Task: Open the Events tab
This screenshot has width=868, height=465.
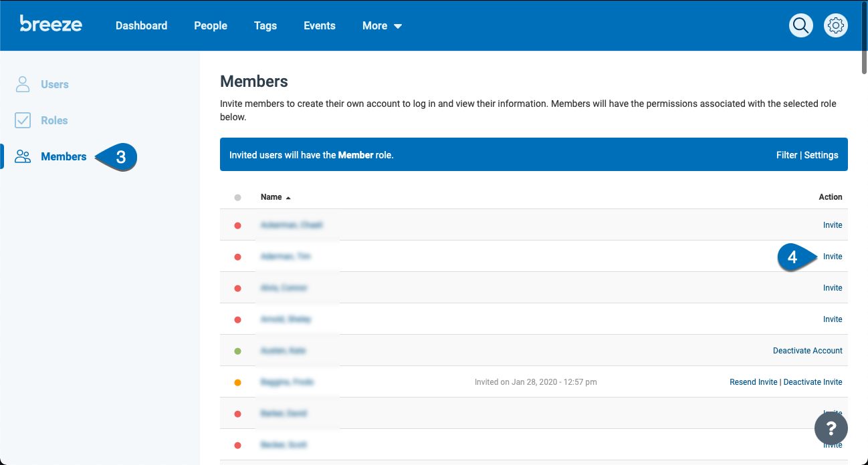Action: pyautogui.click(x=320, y=25)
